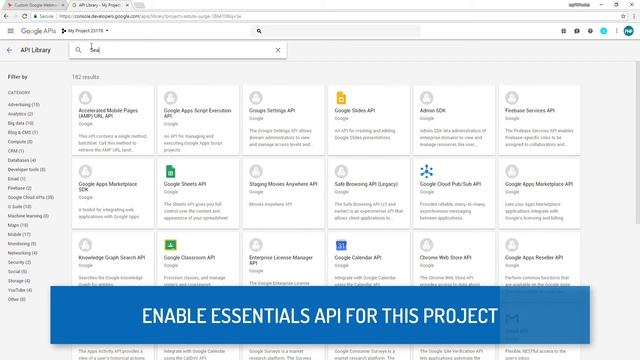Click the Google Slides API yellow icon

pyautogui.click(x=341, y=98)
